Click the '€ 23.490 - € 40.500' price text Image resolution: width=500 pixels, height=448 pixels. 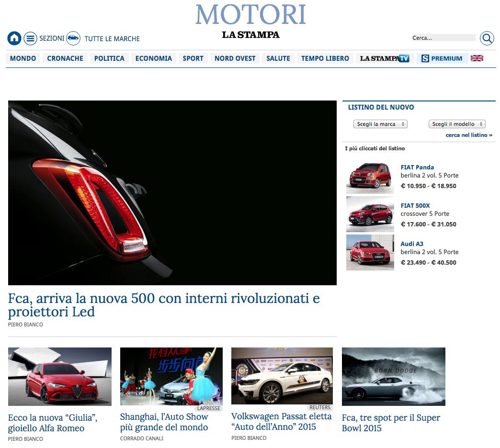click(x=428, y=263)
